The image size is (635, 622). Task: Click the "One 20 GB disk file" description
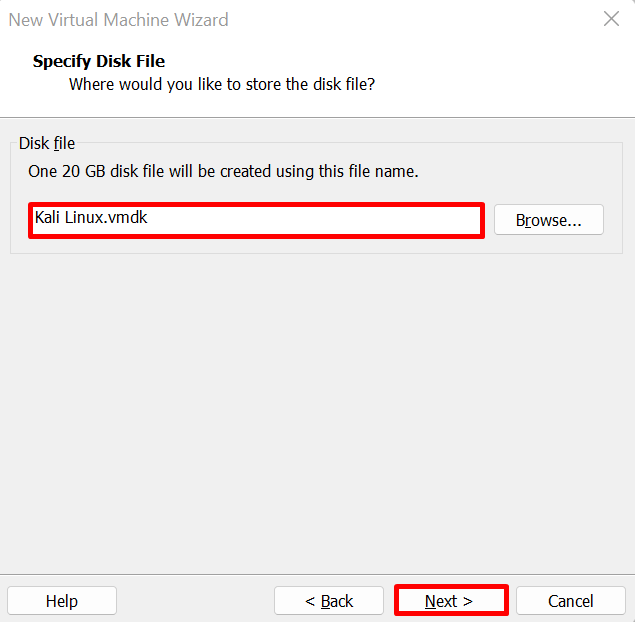(x=223, y=171)
